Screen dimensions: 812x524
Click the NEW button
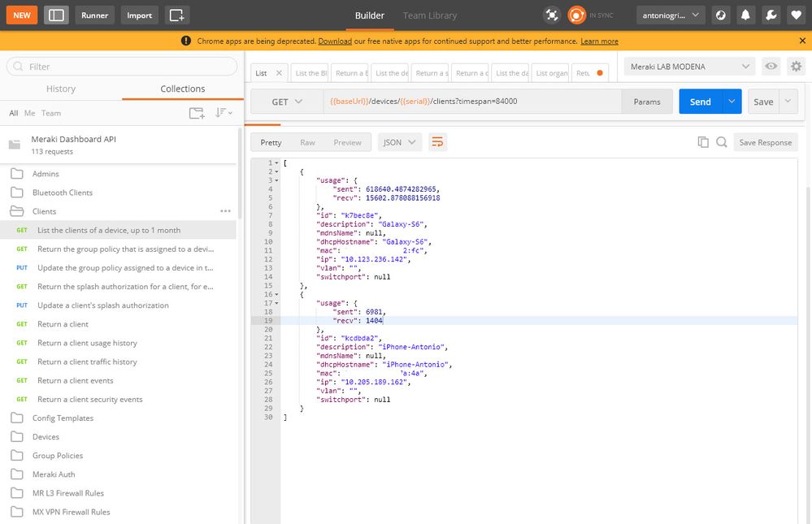pos(22,15)
